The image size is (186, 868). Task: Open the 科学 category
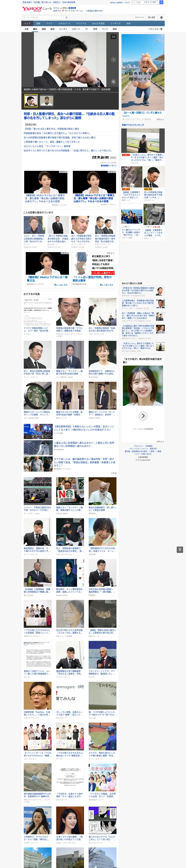(x=95, y=29)
